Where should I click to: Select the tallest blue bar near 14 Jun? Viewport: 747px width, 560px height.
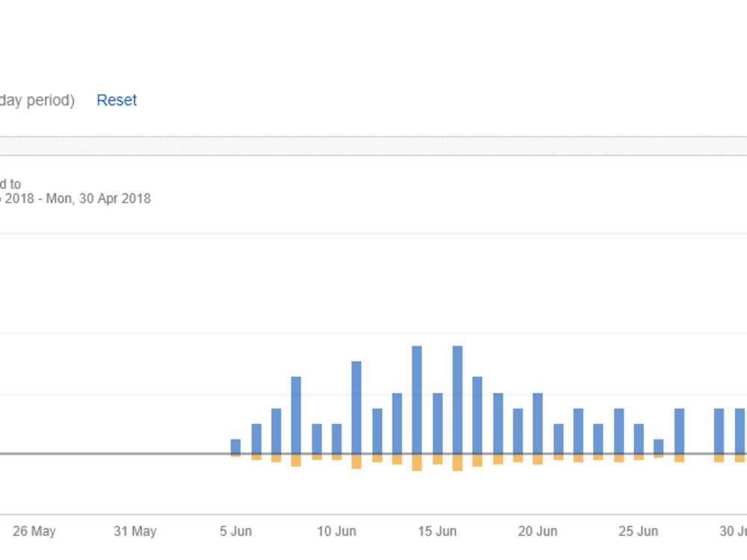pyautogui.click(x=417, y=400)
